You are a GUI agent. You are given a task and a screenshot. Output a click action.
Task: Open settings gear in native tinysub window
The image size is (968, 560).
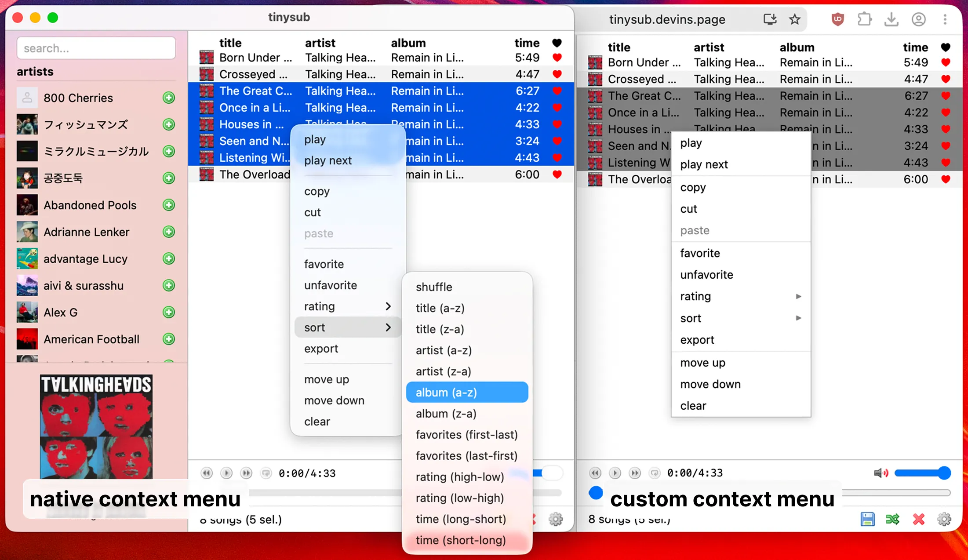coord(556,519)
